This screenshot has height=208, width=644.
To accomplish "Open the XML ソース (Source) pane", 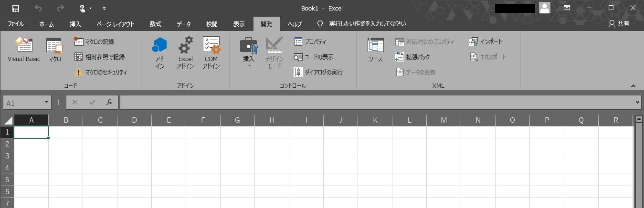I will 376,50.
